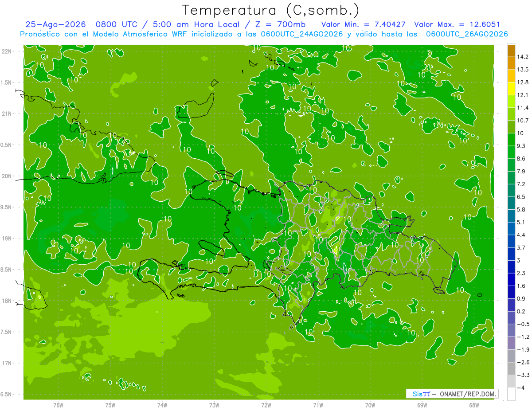Pick the yellow swatch between 12.8 and 12.1
The image size is (532, 411).
(x=511, y=88)
